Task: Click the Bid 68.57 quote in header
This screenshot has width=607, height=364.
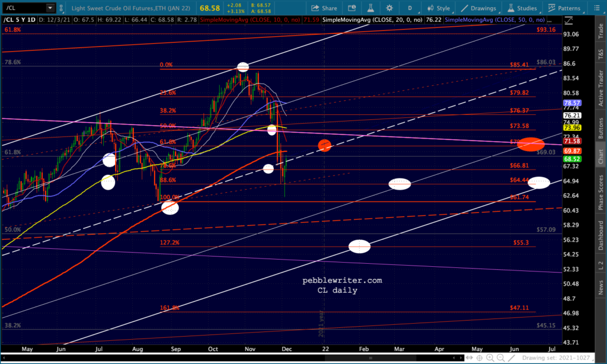Action: click(x=261, y=5)
